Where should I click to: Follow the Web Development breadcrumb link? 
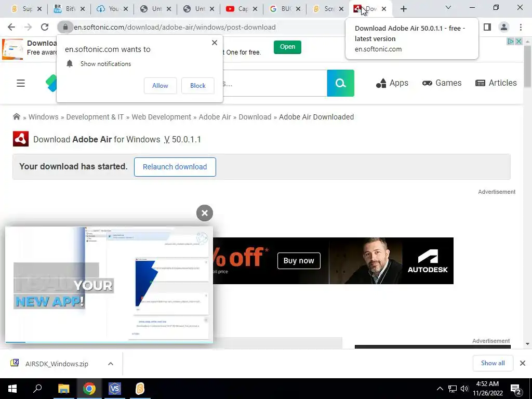[161, 117]
